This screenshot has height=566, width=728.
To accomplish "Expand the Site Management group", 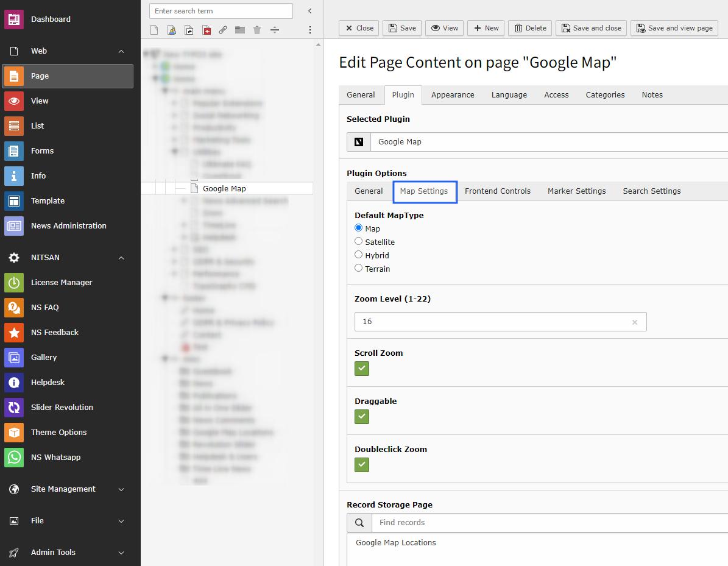I will coord(121,489).
